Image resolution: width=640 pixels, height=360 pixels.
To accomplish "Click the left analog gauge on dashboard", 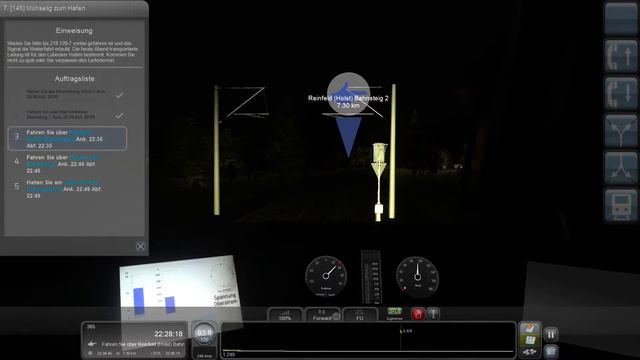I will 326,276.
